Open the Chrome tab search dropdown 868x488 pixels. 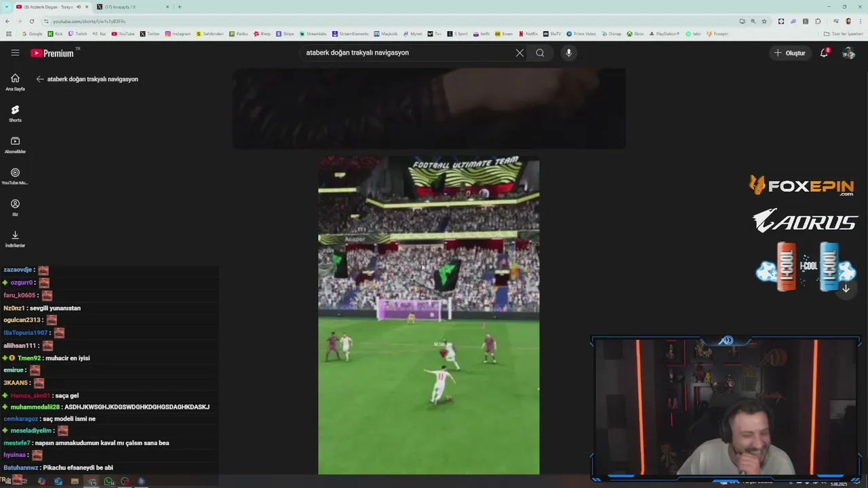coord(7,7)
